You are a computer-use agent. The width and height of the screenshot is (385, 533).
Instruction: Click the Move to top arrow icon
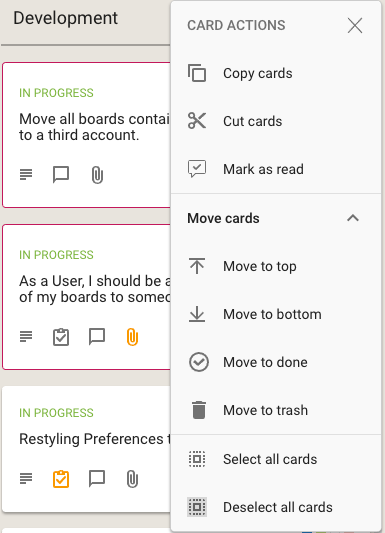pyautogui.click(x=197, y=266)
